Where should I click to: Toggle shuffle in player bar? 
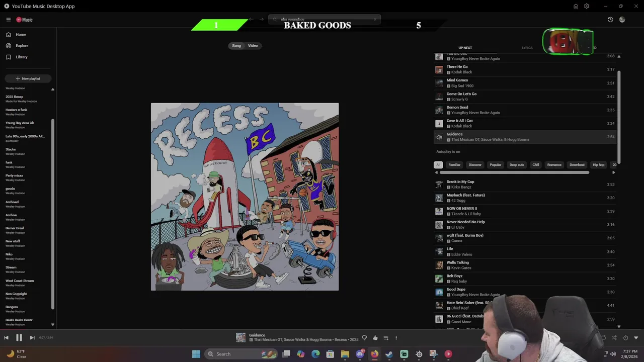(x=614, y=338)
